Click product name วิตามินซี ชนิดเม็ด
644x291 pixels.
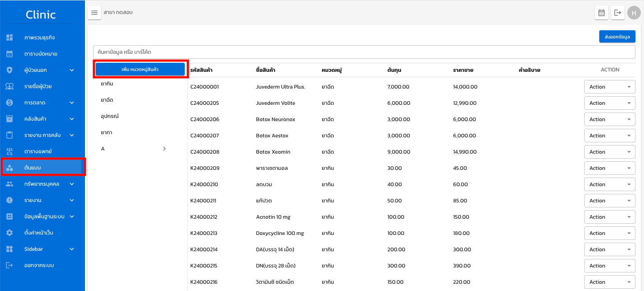275,282
